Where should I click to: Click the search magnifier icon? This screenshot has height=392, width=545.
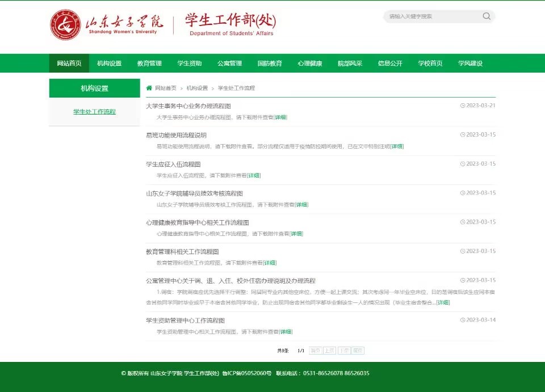coord(487,16)
